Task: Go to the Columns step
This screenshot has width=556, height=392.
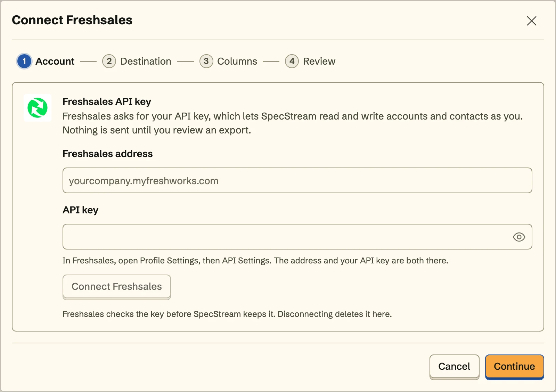Action: click(228, 61)
